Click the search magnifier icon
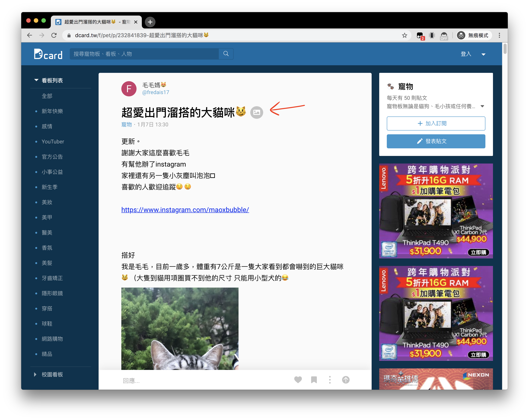Image resolution: width=529 pixels, height=420 pixels. 226,54
